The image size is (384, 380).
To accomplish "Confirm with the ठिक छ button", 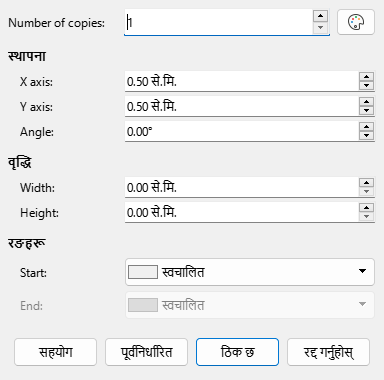I will click(237, 352).
